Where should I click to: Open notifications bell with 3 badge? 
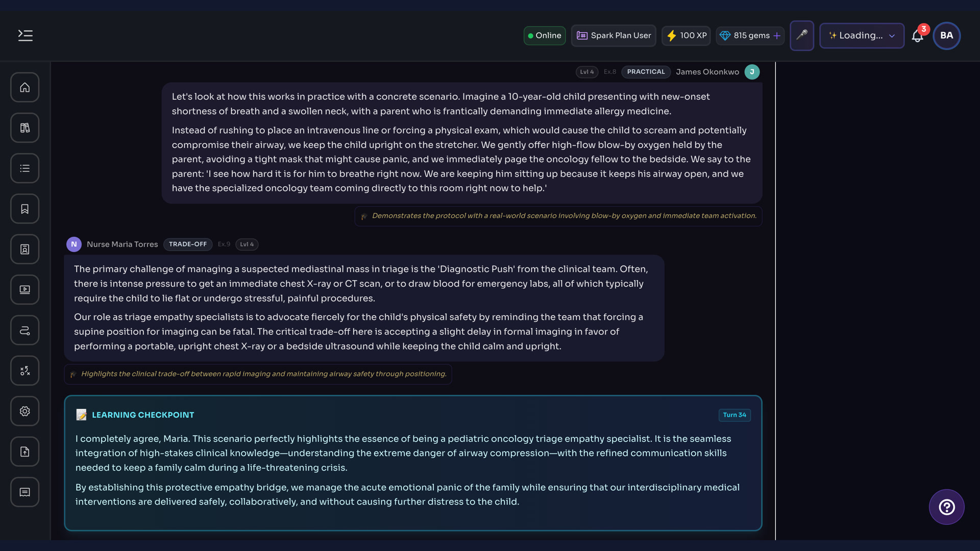[918, 36]
